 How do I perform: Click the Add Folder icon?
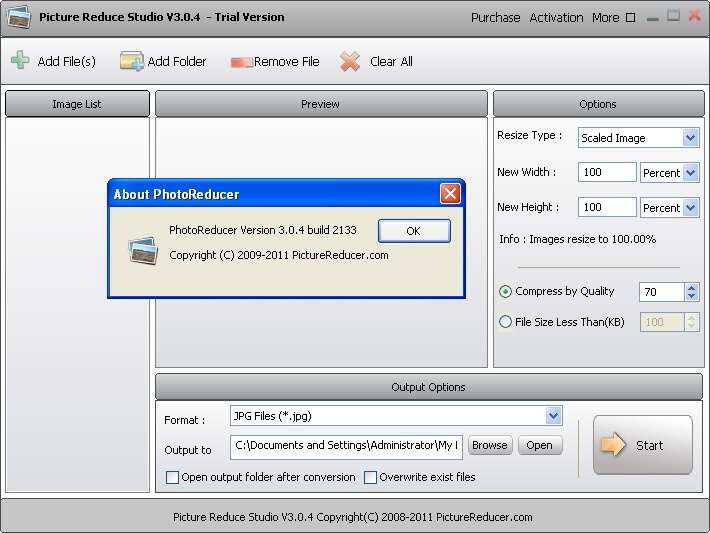tap(132, 61)
